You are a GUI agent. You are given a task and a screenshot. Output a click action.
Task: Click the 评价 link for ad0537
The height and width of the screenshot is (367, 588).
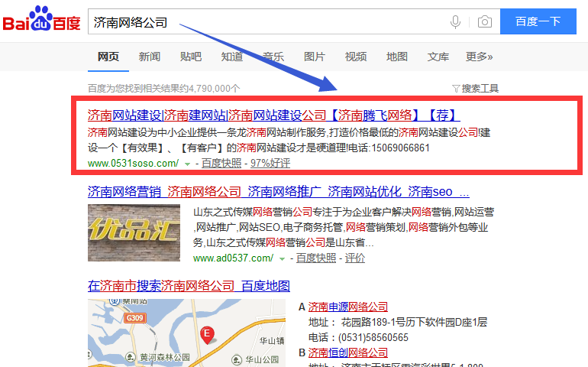click(x=355, y=258)
